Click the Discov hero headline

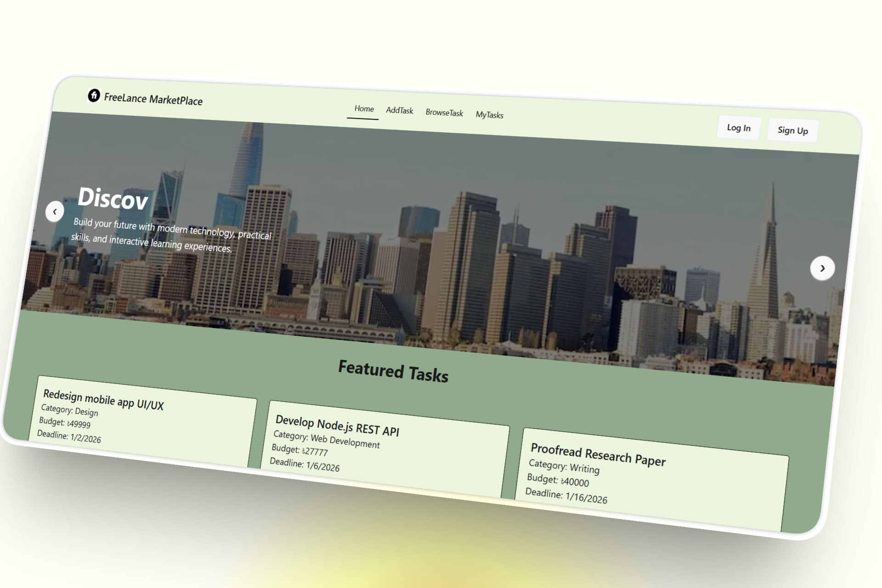click(x=113, y=198)
